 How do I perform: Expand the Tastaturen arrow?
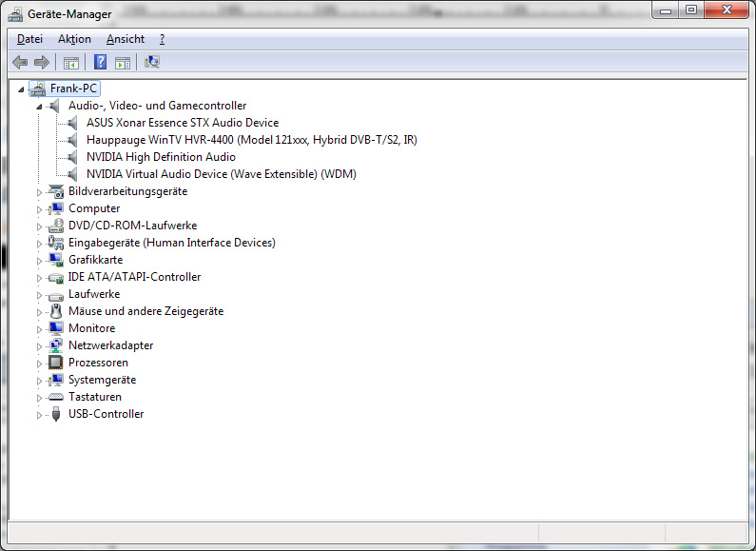(39, 398)
